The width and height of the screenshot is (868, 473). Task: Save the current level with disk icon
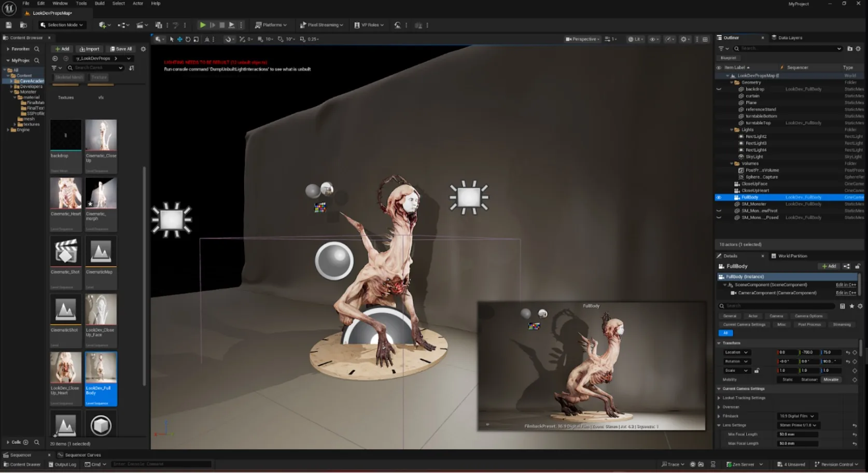9,25
